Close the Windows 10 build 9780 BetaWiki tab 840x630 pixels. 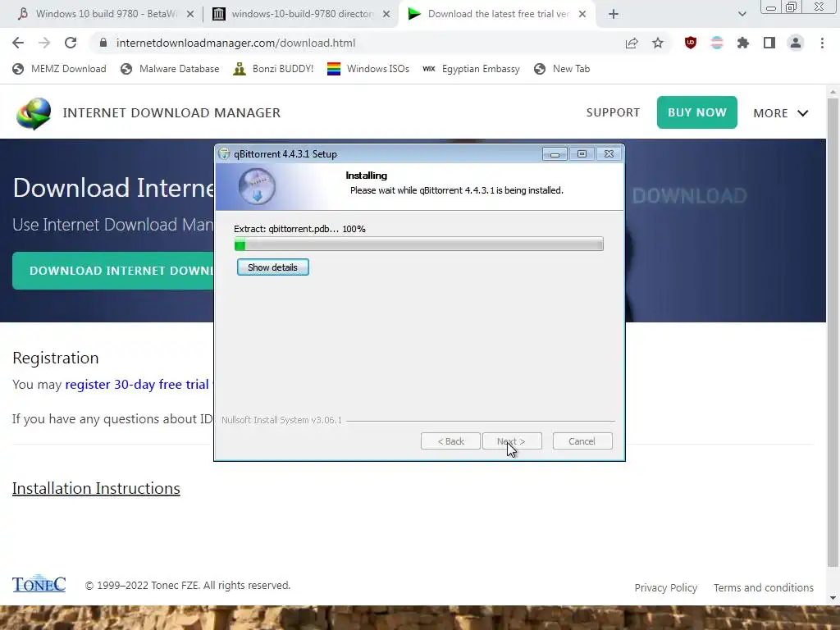[190, 14]
